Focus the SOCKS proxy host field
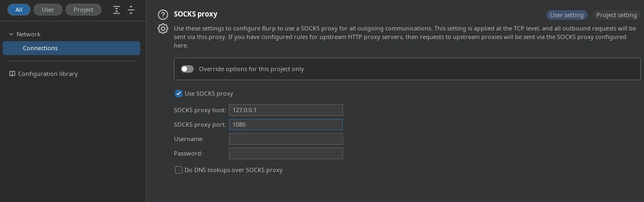644x202 pixels. [286, 110]
